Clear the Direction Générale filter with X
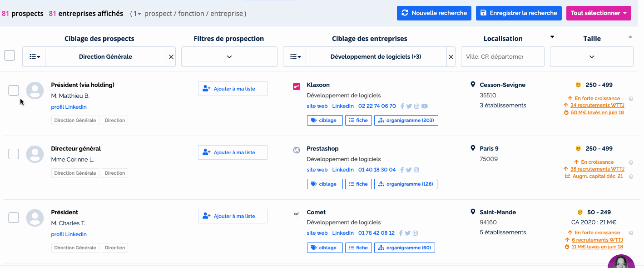Image resolution: width=644 pixels, height=268 pixels. pyautogui.click(x=171, y=57)
